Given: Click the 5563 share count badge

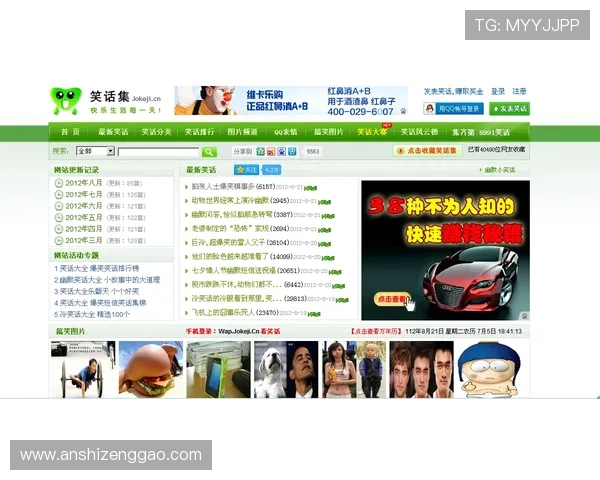Looking at the screenshot, I should pos(313,152).
